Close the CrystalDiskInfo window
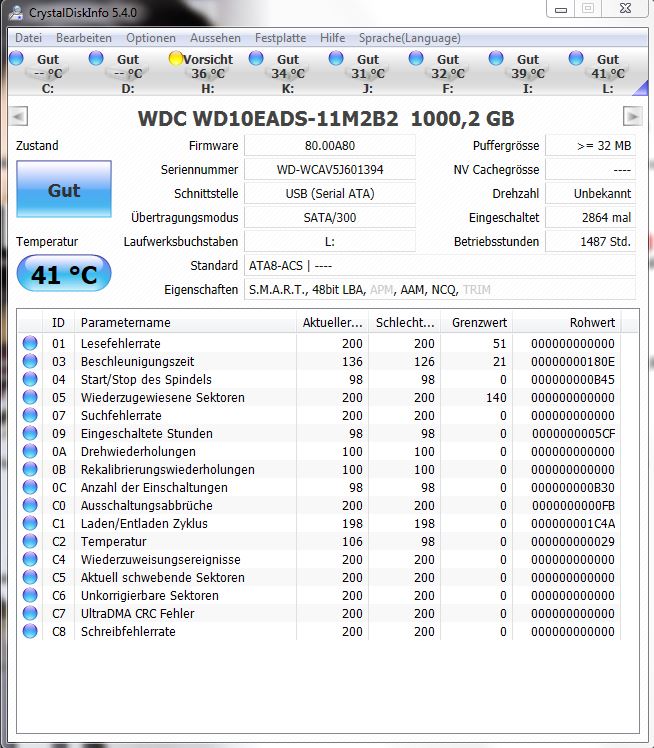 [x=625, y=8]
